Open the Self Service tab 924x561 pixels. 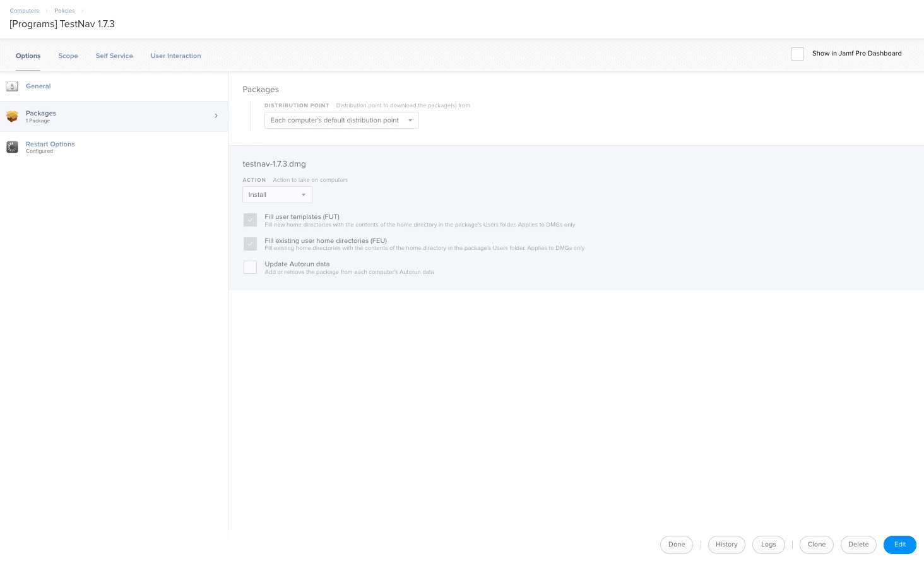tap(114, 56)
